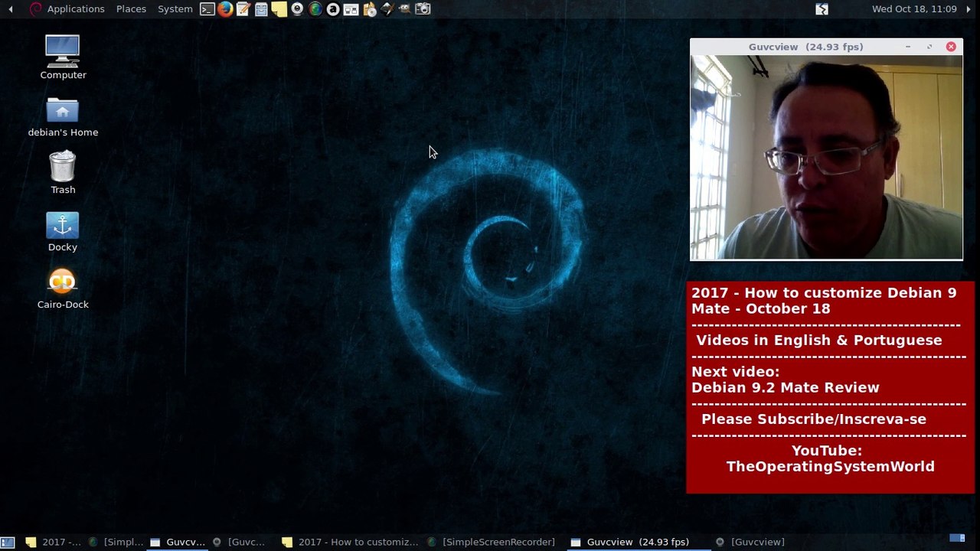Launch GIMP from the top panel

pyautogui.click(x=405, y=9)
